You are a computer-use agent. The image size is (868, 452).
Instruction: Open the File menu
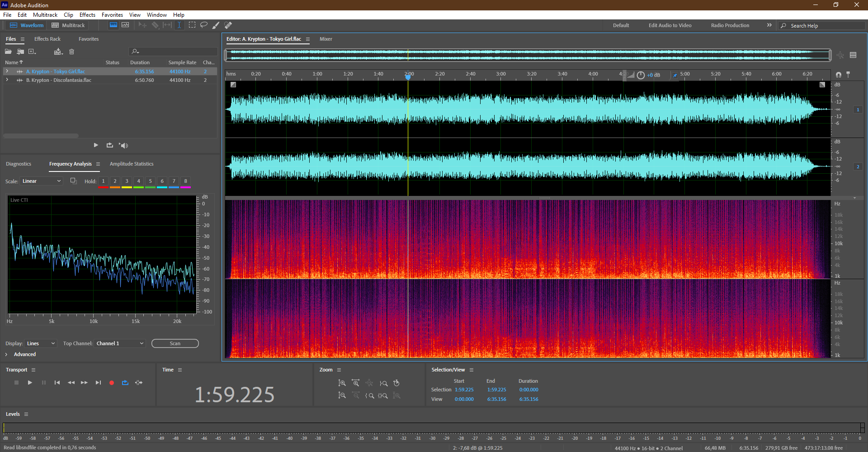tap(7, 15)
